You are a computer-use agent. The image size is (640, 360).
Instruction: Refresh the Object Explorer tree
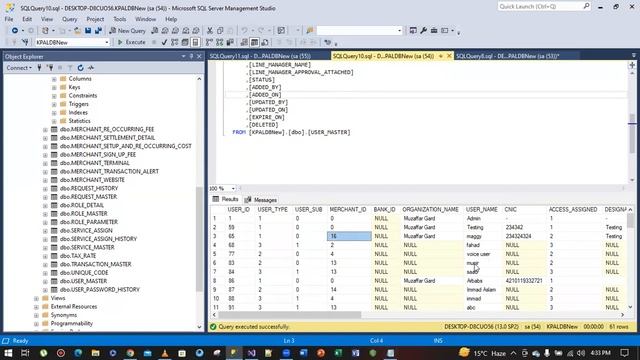(80, 68)
